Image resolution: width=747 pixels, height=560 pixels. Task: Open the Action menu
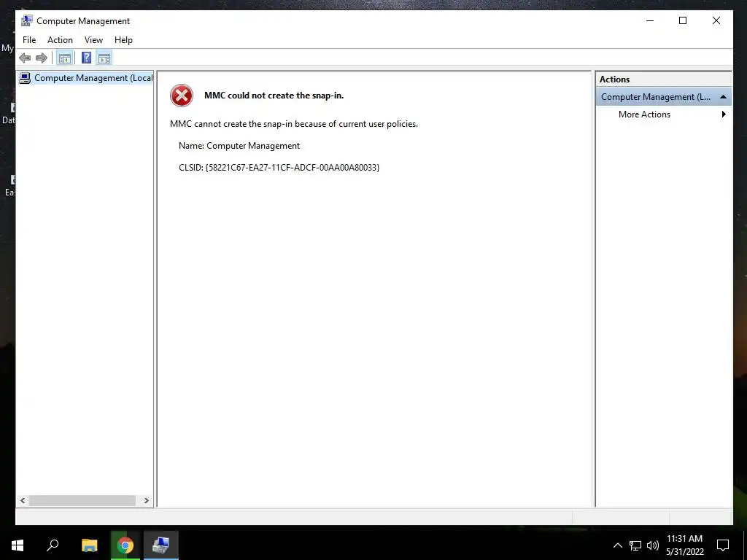60,40
